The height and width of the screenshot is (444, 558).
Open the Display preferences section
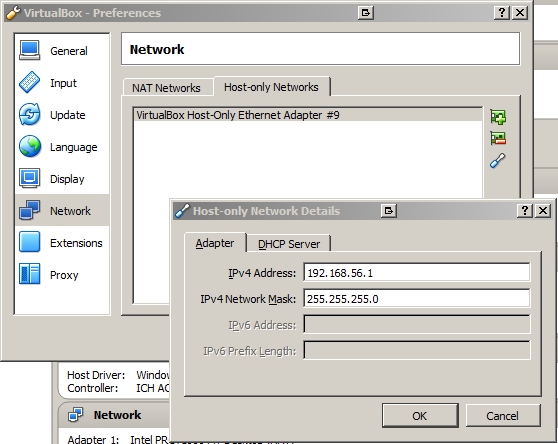coord(62,179)
